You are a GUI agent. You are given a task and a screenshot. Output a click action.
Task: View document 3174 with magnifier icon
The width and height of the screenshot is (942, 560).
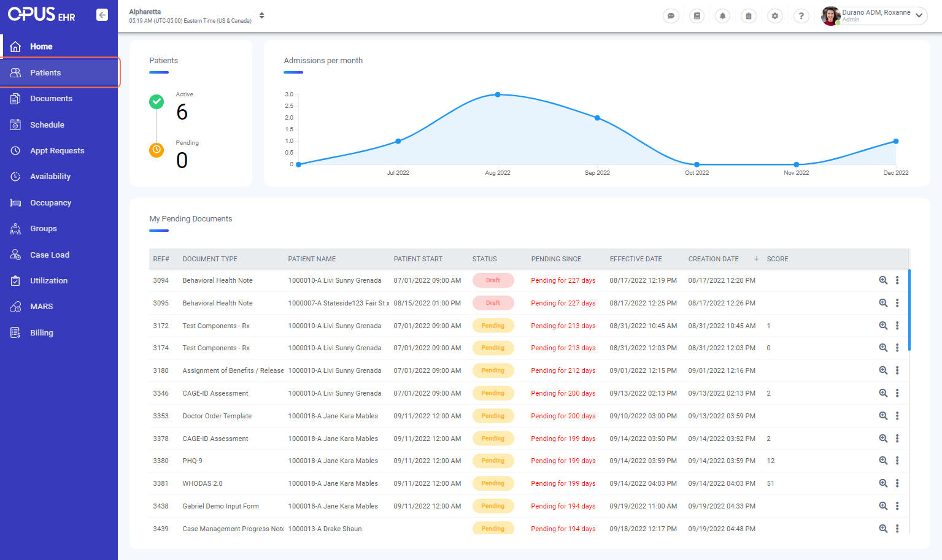click(883, 348)
